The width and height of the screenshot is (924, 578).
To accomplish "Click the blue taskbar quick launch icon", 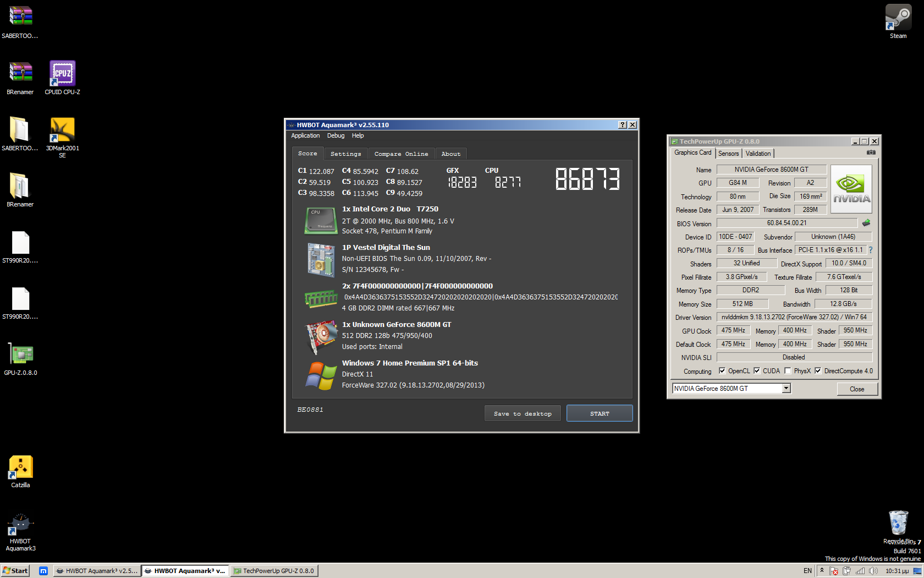I will tap(43, 571).
